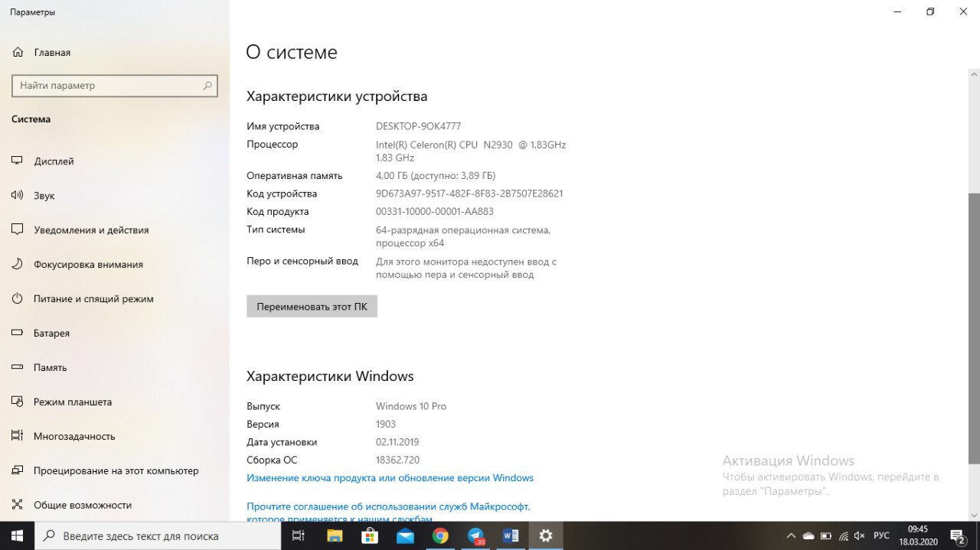Click the Память storage icon
Screen dimensions: 980x550
(18, 368)
